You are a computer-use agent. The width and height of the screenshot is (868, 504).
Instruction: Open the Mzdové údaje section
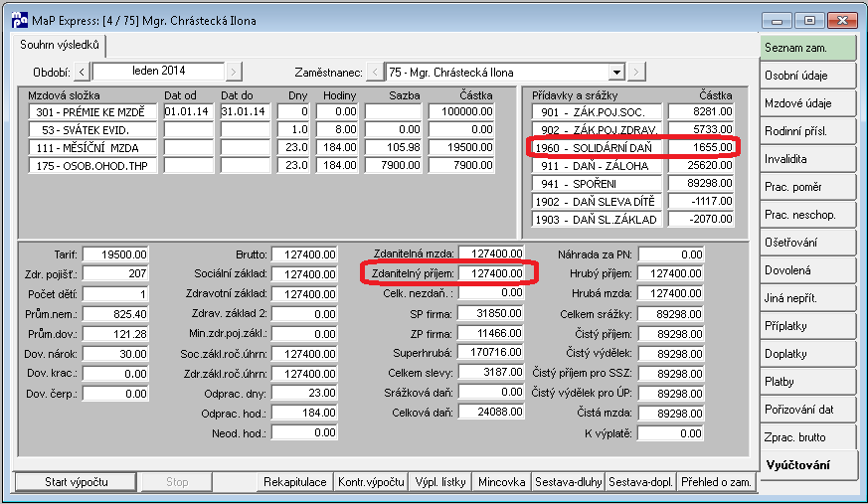(807, 103)
